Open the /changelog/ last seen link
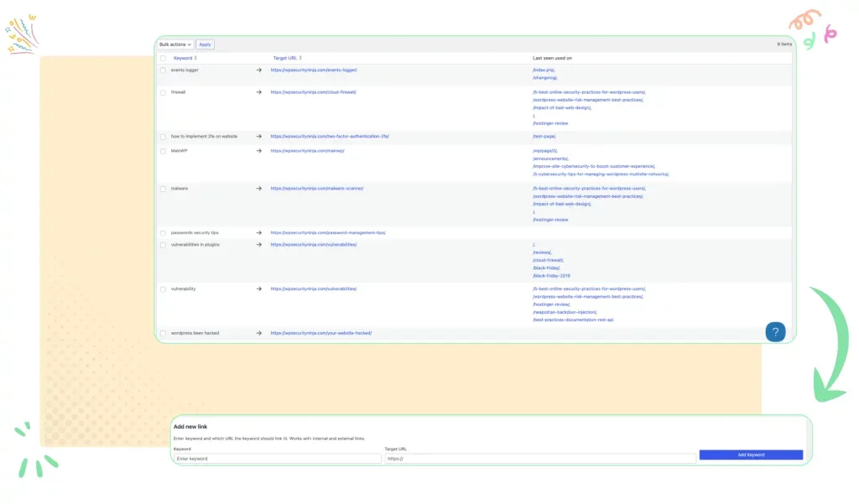The width and height of the screenshot is (859, 504). [x=545, y=78]
